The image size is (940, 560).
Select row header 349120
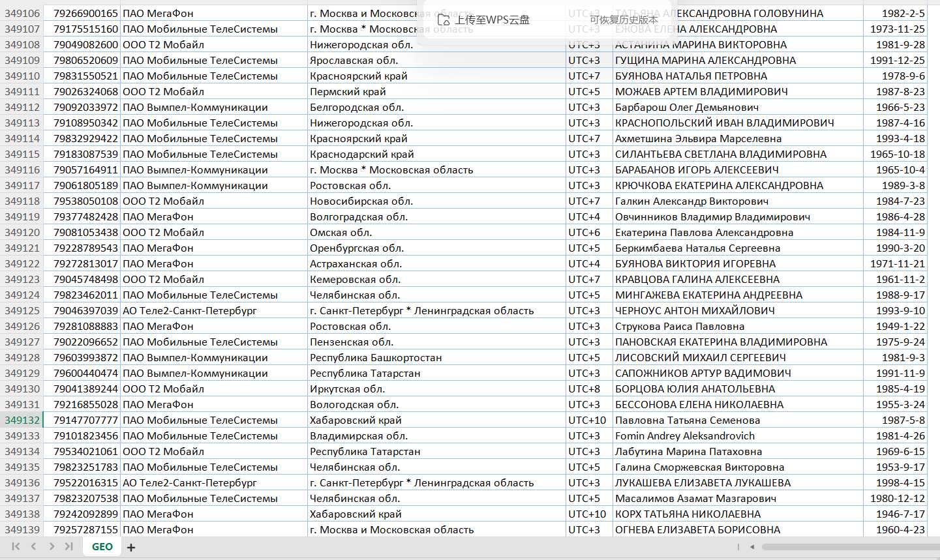click(22, 232)
